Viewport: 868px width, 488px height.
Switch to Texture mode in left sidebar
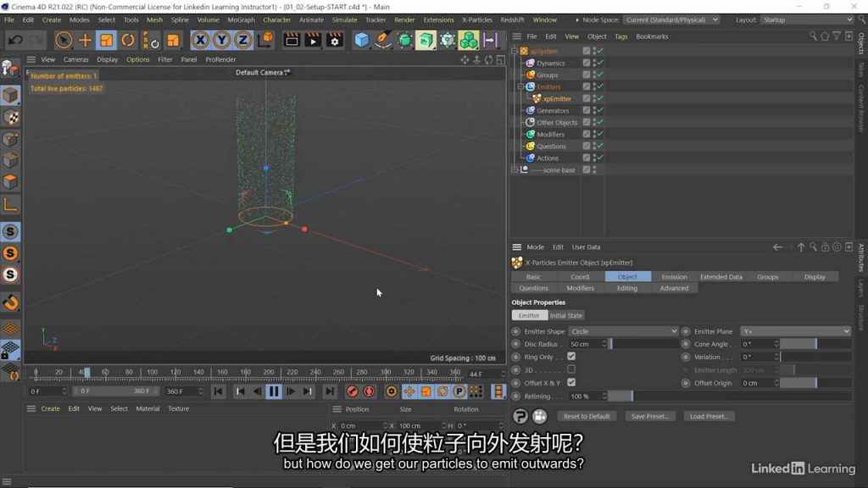(x=10, y=117)
